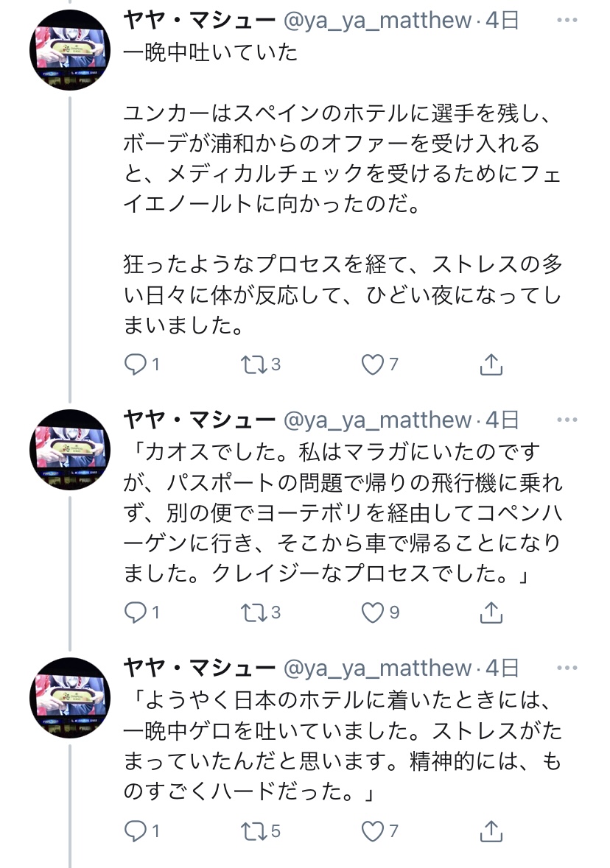Share the first tweet about a terrible night
Viewport: 610px width, 868px height.
[491, 364]
